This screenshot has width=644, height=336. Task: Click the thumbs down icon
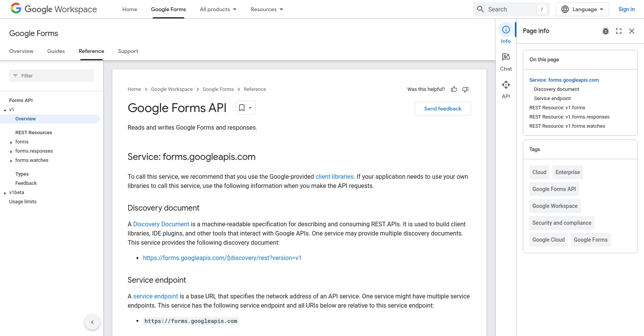point(465,89)
